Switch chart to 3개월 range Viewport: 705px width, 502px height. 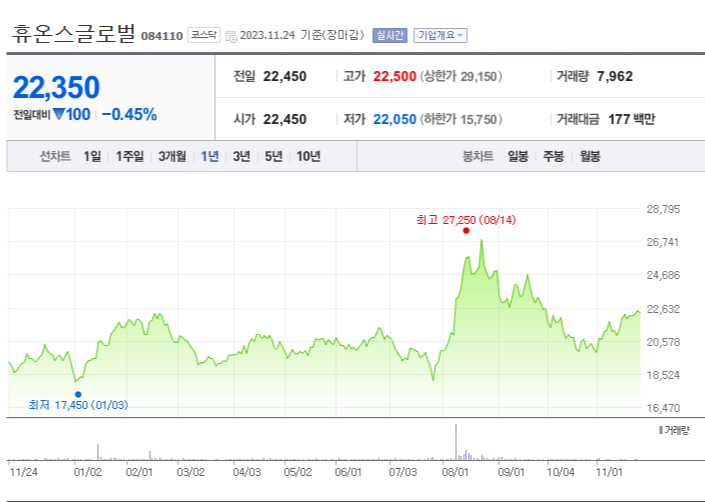click(x=172, y=156)
